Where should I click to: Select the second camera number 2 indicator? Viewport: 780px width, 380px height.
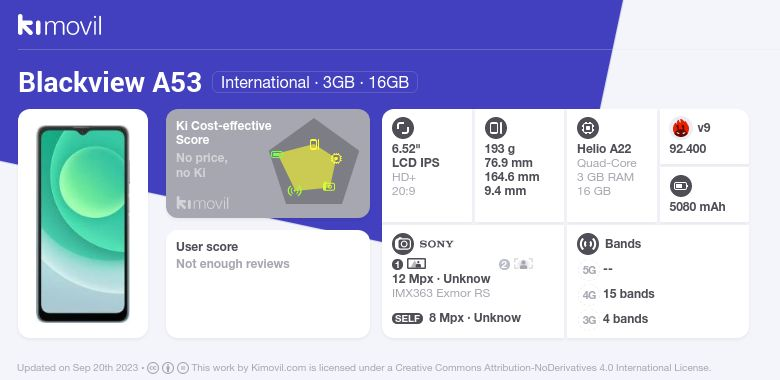pos(504,265)
